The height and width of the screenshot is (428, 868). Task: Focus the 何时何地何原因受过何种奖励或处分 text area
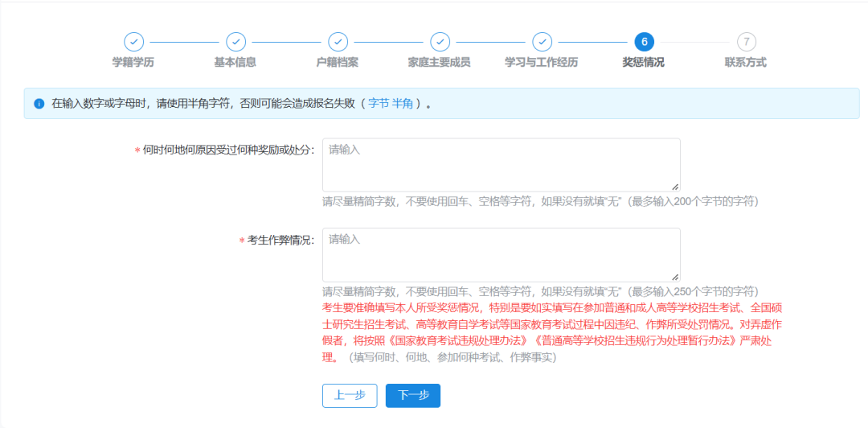(502, 165)
